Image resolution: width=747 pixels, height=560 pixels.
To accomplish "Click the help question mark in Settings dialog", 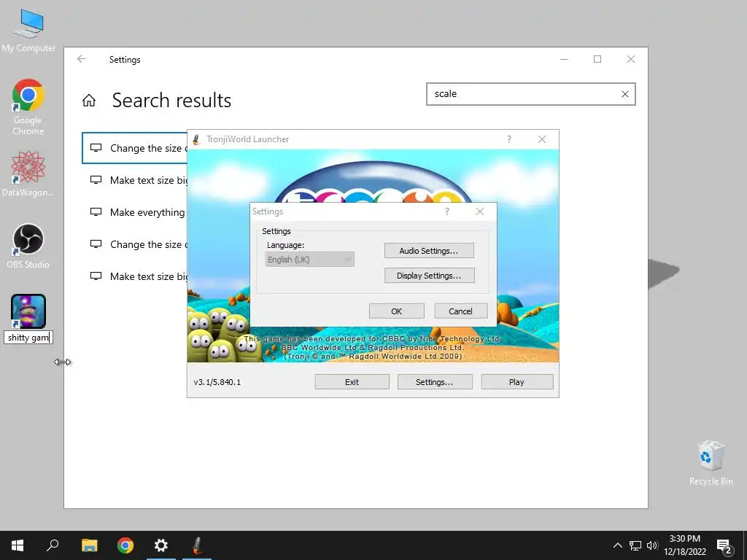I will (x=447, y=211).
